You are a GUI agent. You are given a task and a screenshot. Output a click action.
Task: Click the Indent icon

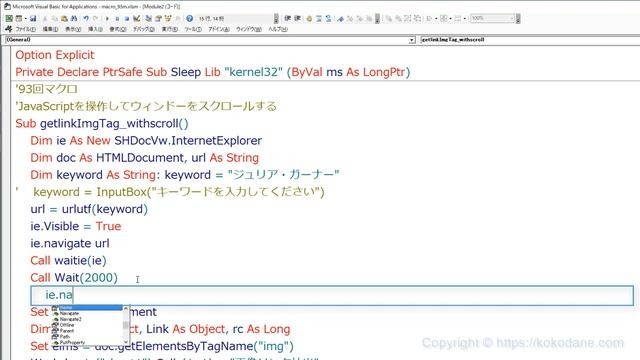(288, 18)
